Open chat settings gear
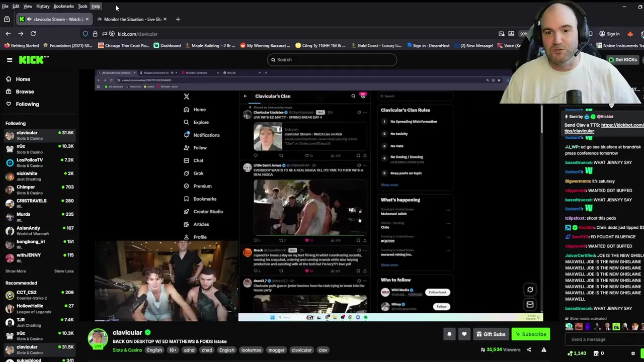644x362 pixels. pyautogui.click(x=633, y=353)
